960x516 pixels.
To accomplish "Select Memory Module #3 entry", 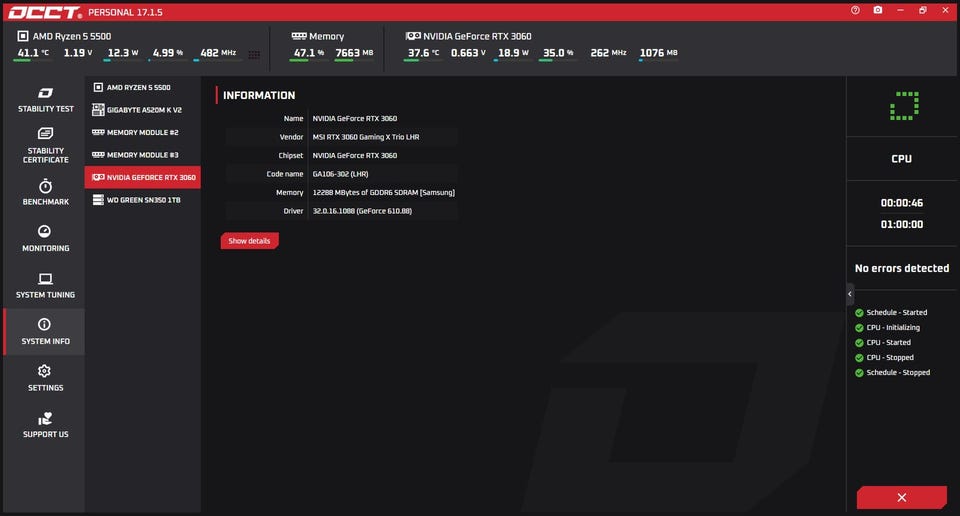I will (x=143, y=155).
